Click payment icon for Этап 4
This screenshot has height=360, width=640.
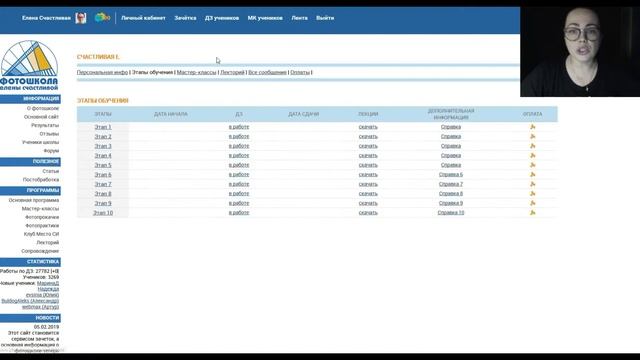click(x=532, y=156)
